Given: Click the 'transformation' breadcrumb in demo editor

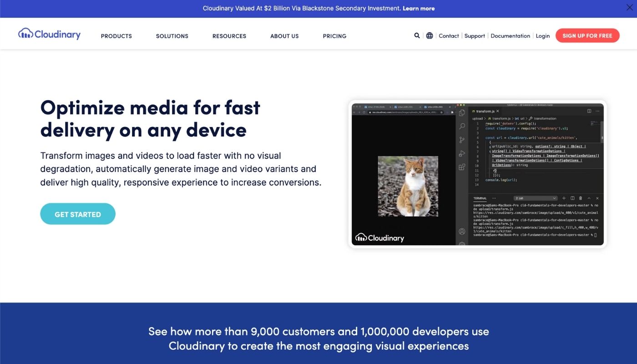Looking at the screenshot, I should coord(545,118).
